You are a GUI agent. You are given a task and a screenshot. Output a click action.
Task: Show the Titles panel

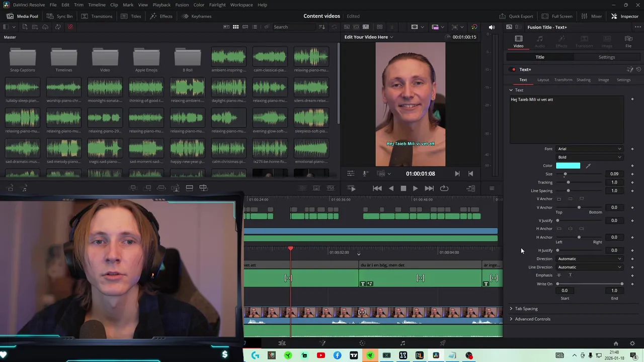[131, 16]
